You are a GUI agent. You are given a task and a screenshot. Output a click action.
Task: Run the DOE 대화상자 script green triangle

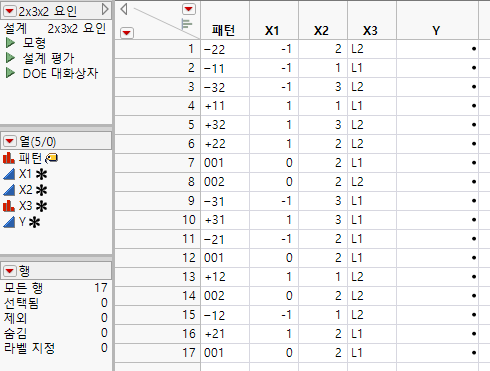10,73
